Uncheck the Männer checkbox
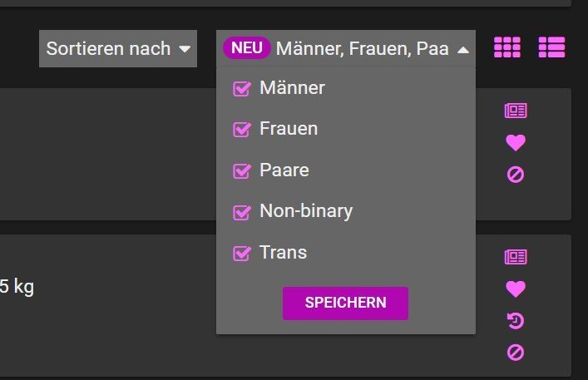This screenshot has width=588, height=380. point(242,89)
